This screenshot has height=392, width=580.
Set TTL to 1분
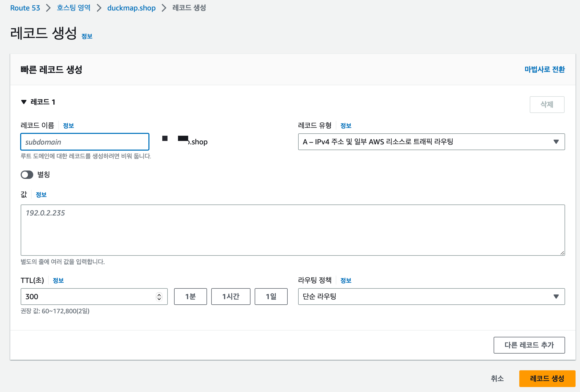tap(190, 297)
